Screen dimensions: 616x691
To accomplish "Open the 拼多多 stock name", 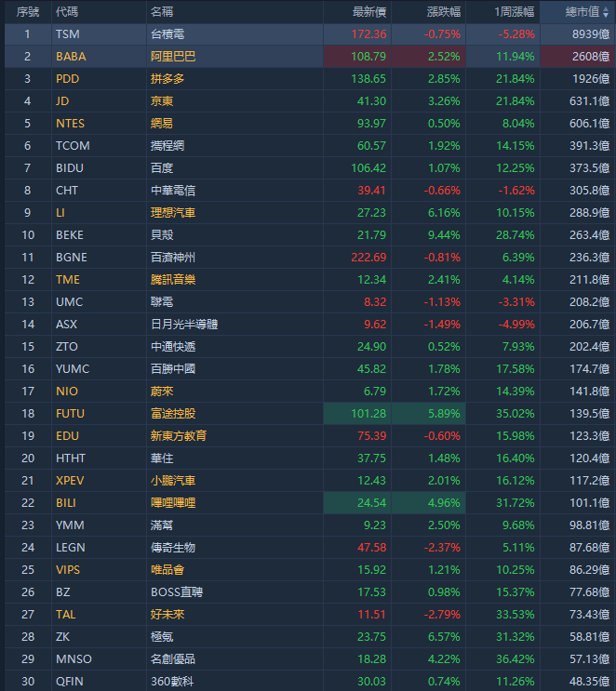I will point(167,79).
